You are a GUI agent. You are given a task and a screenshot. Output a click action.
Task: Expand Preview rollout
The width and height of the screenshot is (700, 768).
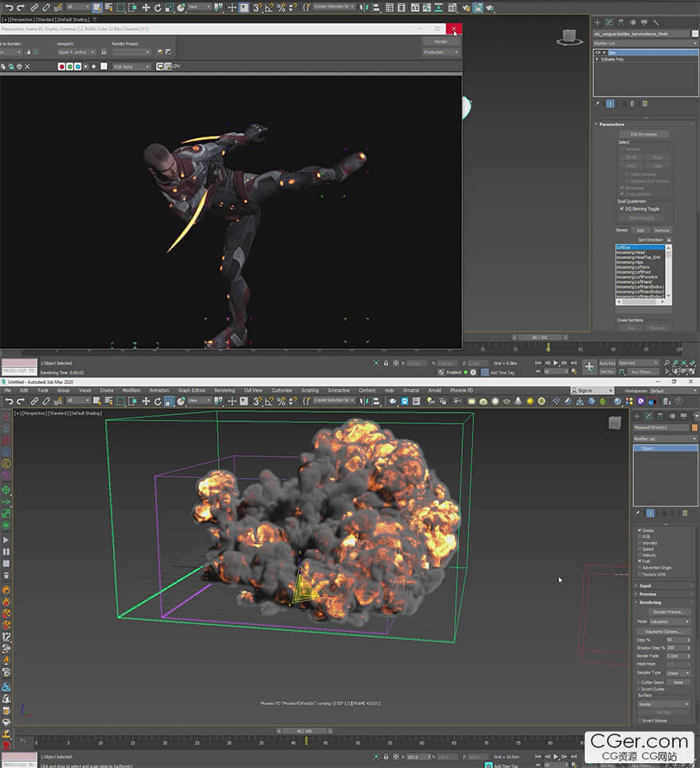[665, 594]
